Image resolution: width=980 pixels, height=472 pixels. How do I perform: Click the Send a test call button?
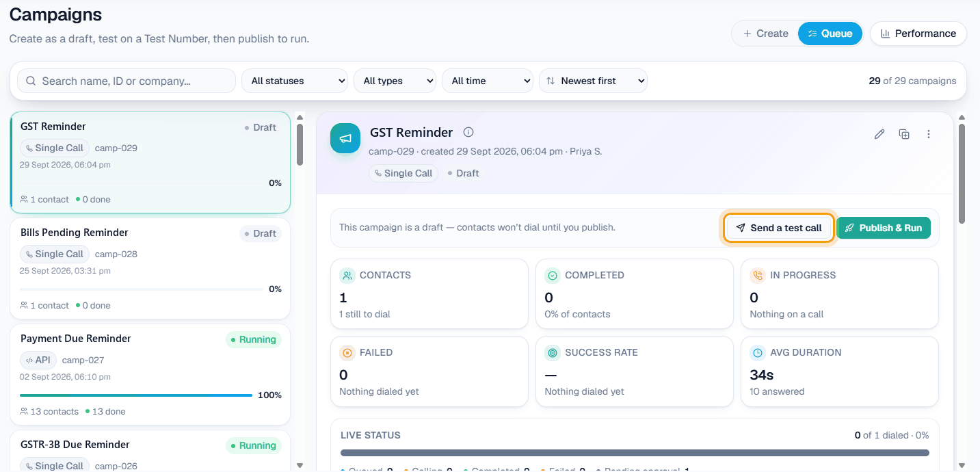(779, 228)
